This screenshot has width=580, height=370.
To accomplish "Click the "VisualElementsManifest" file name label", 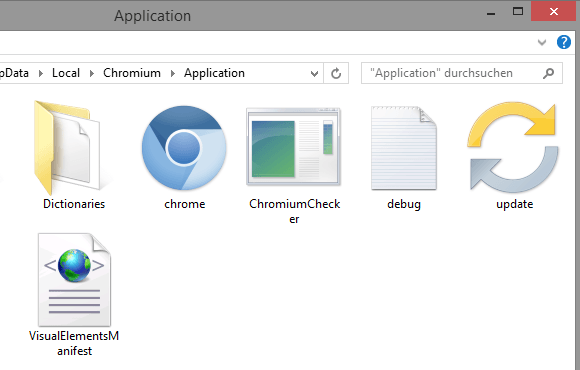I will tap(74, 343).
